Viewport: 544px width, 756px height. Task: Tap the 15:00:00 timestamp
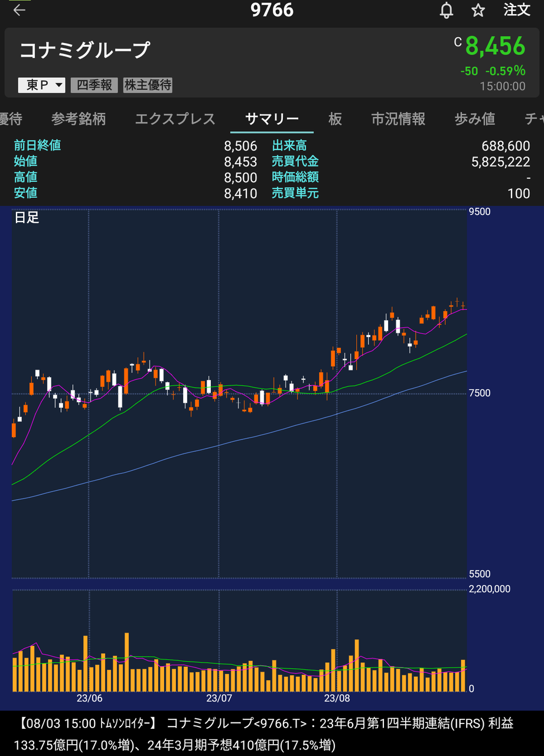[502, 86]
